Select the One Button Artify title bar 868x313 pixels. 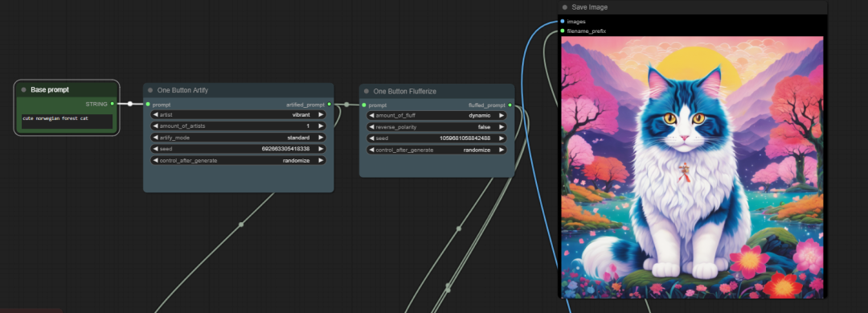tap(238, 90)
